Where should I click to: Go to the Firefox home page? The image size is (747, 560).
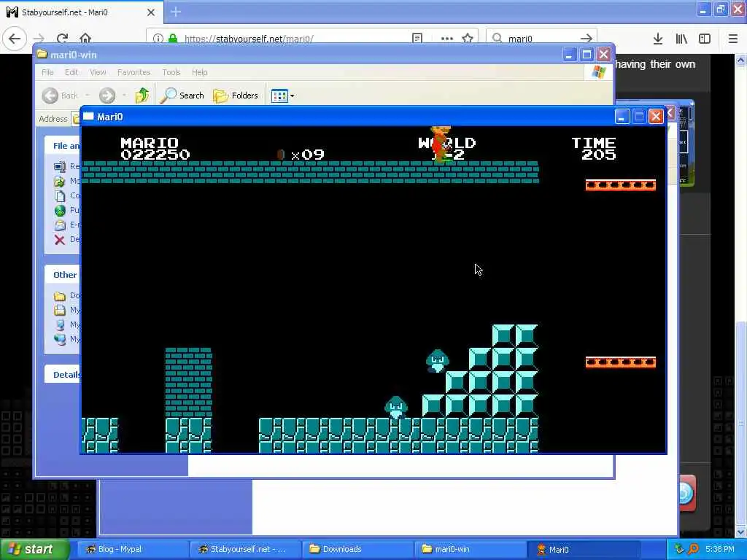click(85, 39)
